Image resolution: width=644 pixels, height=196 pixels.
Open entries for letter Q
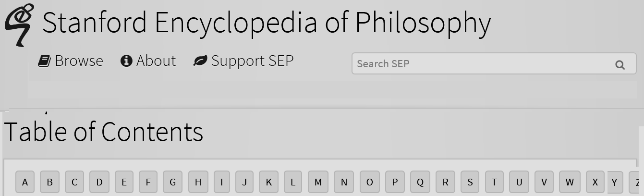tap(420, 183)
